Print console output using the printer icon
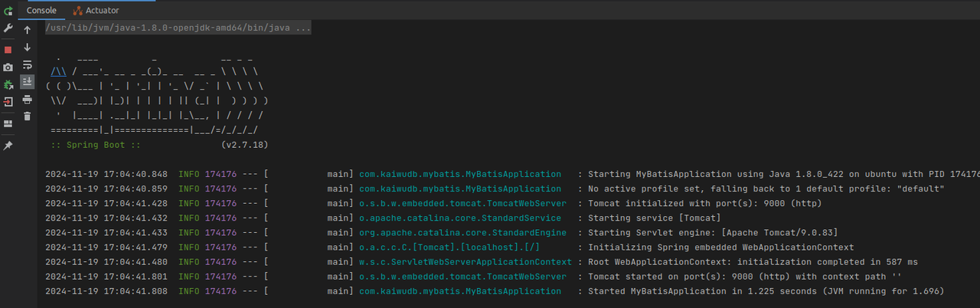 coord(28,99)
